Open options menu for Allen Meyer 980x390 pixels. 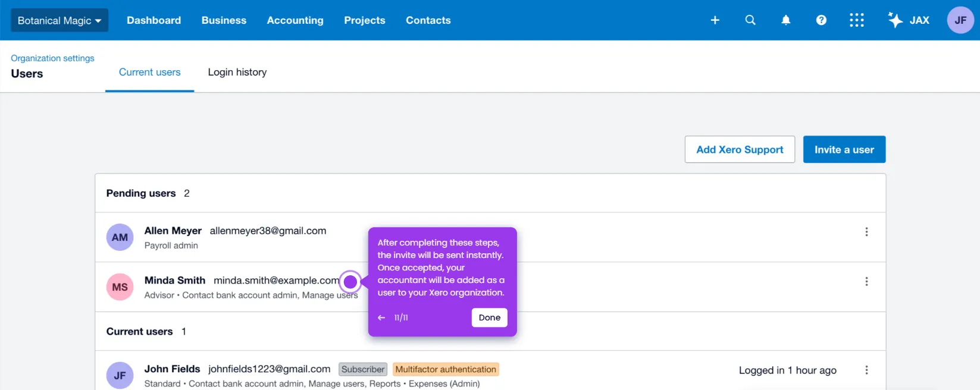866,232
